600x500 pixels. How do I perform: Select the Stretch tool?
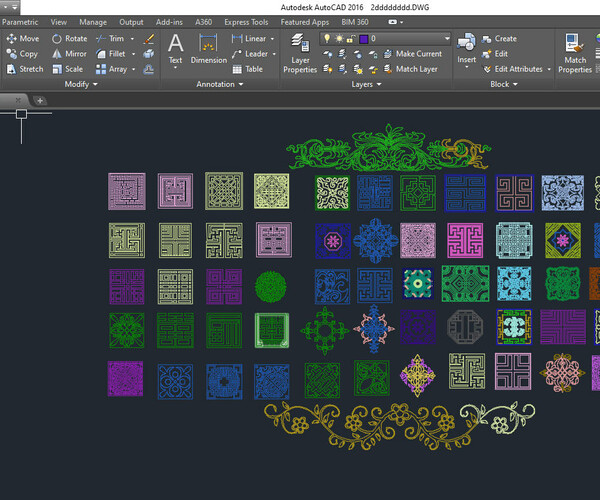(x=25, y=69)
